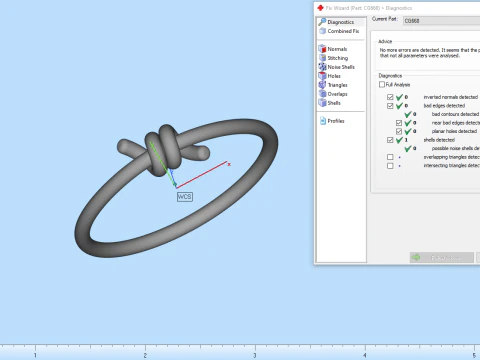This screenshot has height=360, width=480.
Task: Click the green check beside bad contours detected
Action: click(x=408, y=114)
